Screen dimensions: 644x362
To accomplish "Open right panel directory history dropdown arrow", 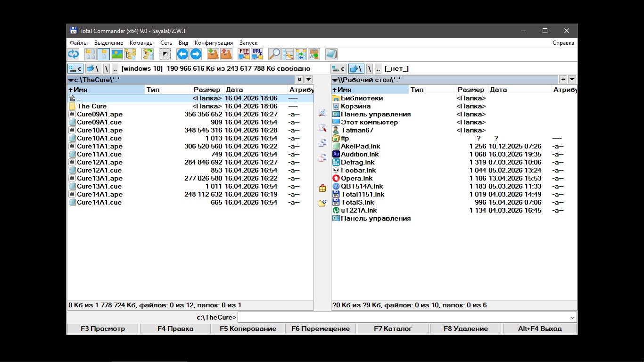I will tap(572, 80).
